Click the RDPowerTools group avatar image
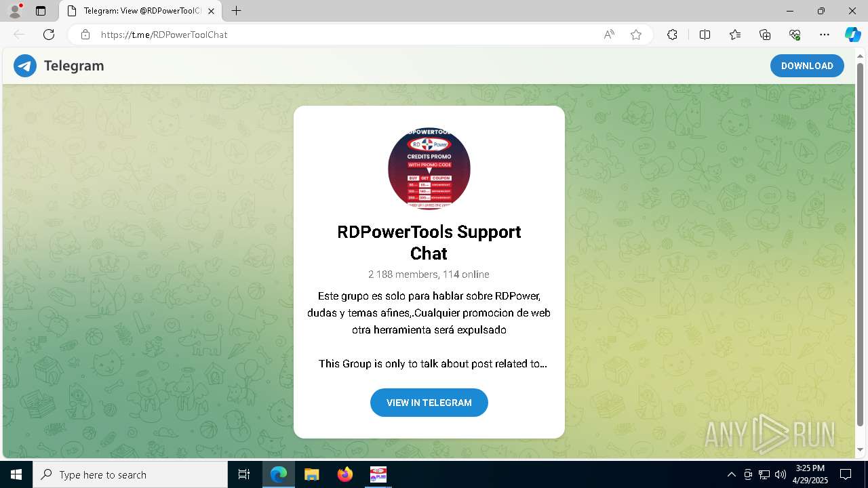Viewport: 868px width, 488px height. tap(429, 169)
